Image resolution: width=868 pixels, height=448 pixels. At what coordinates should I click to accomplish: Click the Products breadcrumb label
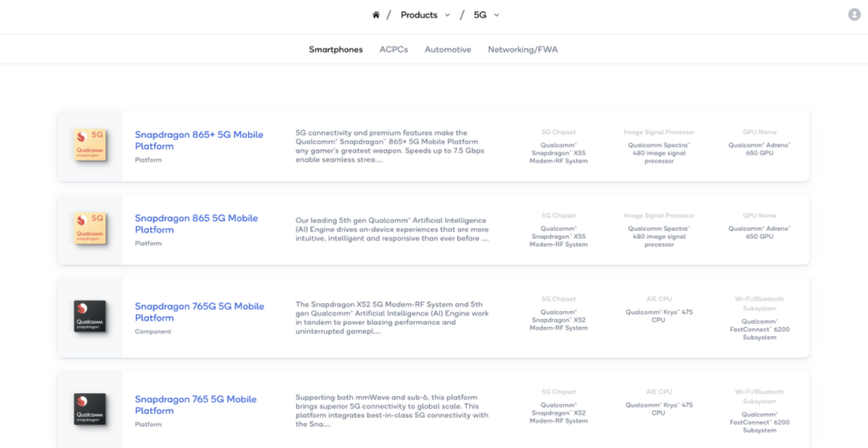tap(419, 15)
